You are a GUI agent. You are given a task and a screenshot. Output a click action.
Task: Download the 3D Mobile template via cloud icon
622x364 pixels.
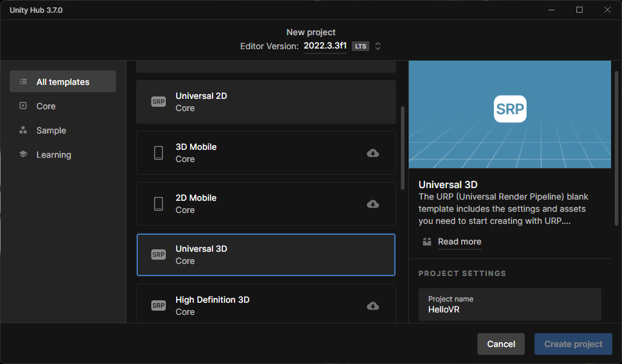coord(372,153)
